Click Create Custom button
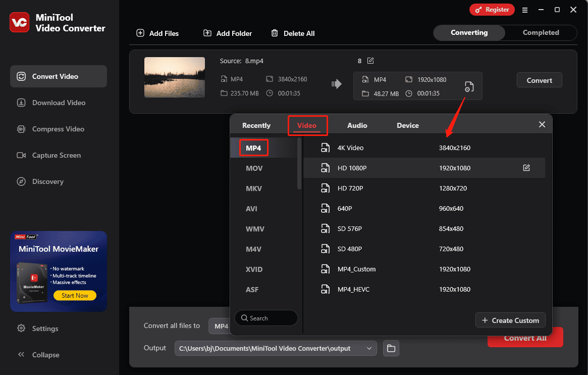This screenshot has height=375, width=588. (x=510, y=320)
